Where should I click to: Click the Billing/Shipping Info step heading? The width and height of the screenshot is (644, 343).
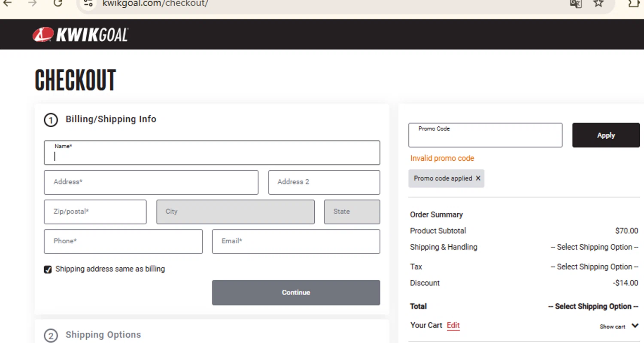pyautogui.click(x=111, y=119)
